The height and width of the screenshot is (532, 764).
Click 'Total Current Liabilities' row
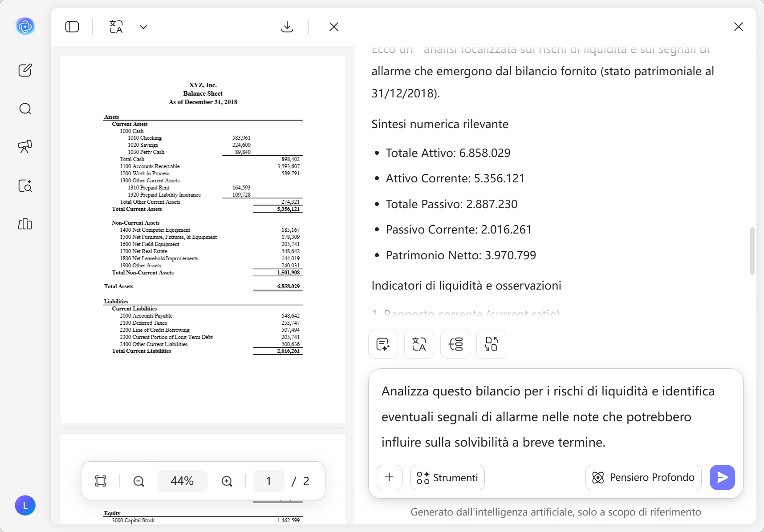coord(206,351)
